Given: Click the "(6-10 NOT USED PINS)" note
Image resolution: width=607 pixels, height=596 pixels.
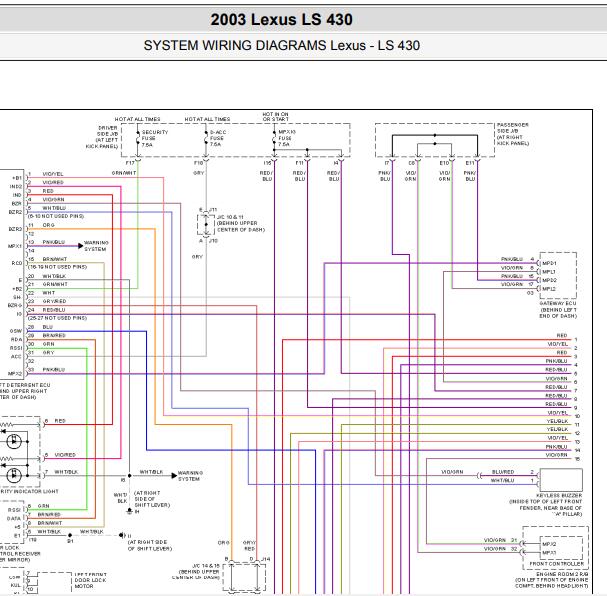Looking at the screenshot, I should click(x=56, y=216).
